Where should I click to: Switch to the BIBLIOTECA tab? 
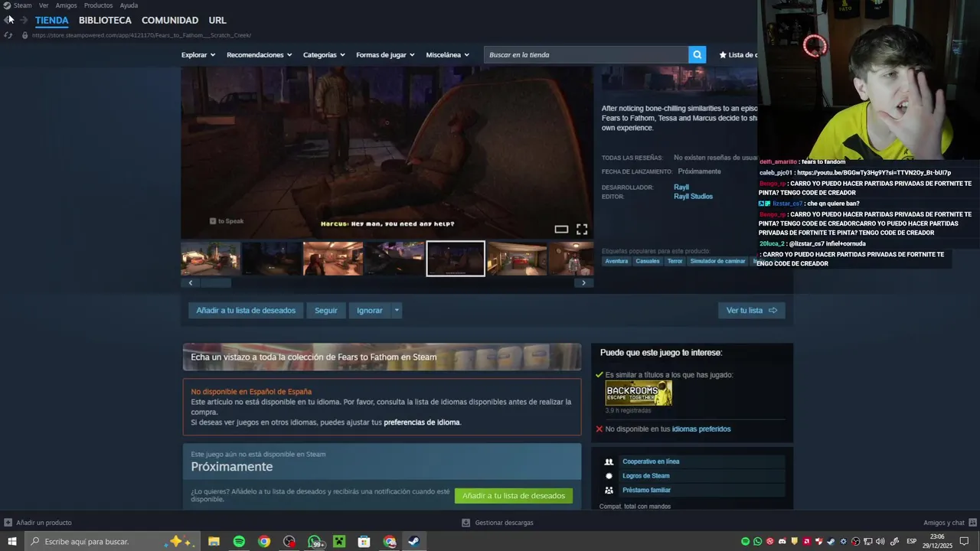click(x=105, y=20)
